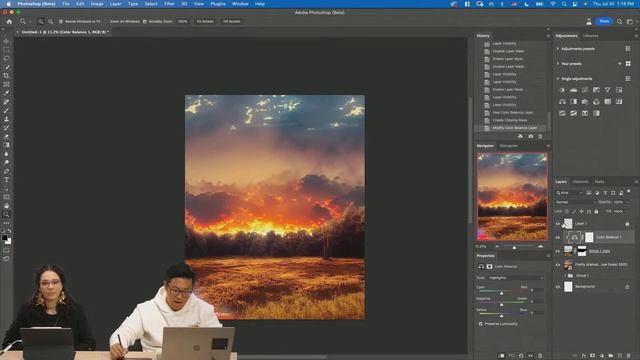640x360 pixels.
Task: Open the Filter menu
Action: (x=169, y=4)
